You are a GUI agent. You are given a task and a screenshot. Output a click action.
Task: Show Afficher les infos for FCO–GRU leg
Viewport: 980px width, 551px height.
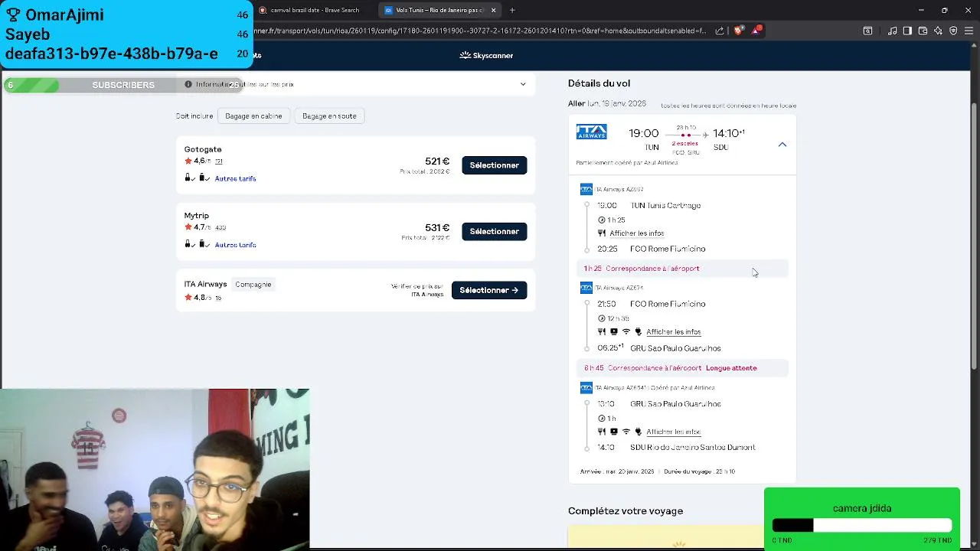(674, 331)
